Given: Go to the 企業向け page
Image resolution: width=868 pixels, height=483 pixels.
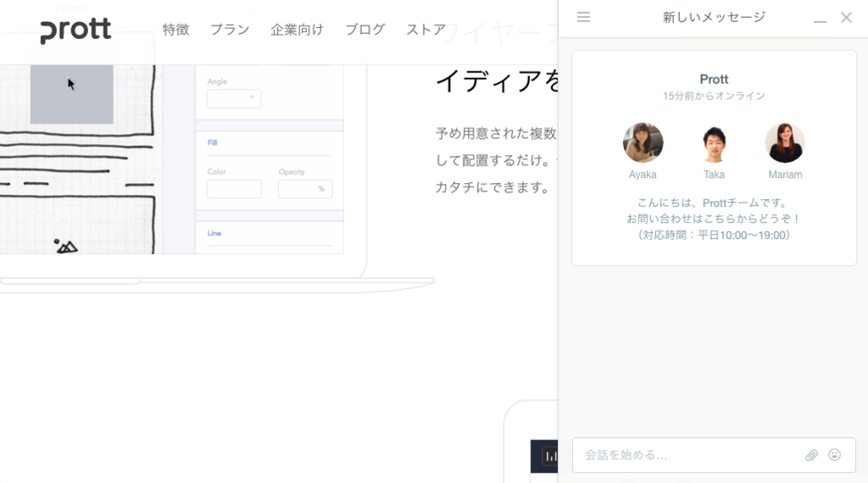Looking at the screenshot, I should pyautogui.click(x=297, y=30).
